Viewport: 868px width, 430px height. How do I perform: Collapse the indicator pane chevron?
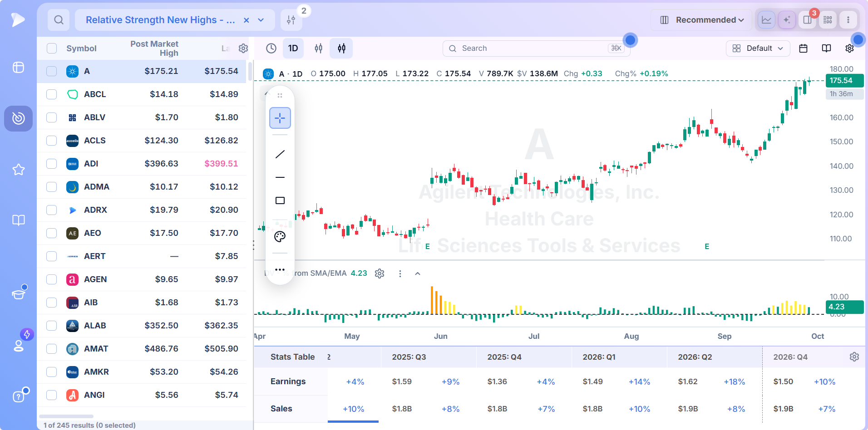point(418,274)
